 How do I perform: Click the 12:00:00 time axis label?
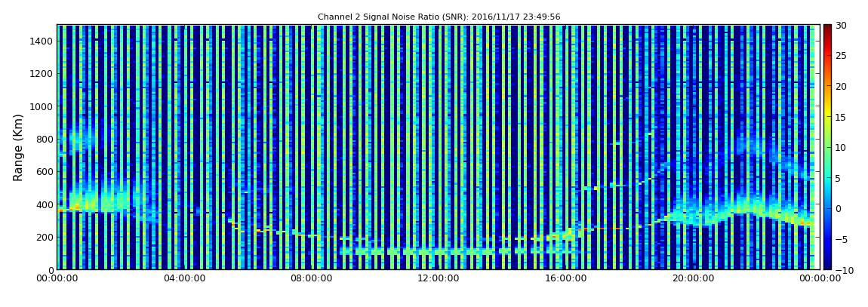point(437,279)
